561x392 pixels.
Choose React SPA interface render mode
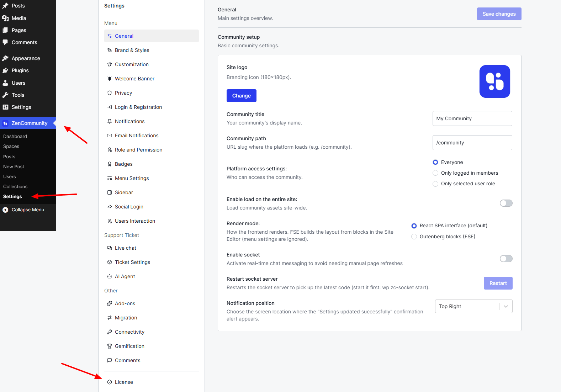[414, 226]
